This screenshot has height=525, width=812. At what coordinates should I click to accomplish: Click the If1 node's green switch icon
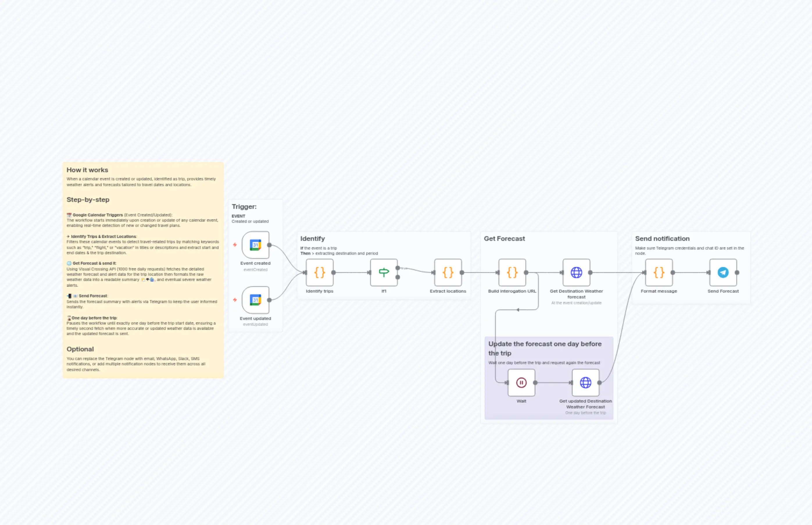coord(384,272)
